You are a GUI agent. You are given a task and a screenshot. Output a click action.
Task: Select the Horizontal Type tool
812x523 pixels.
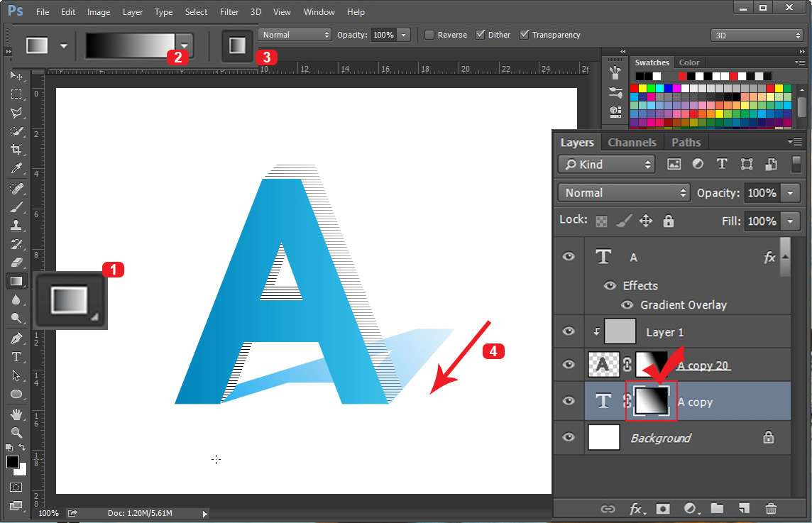point(16,357)
